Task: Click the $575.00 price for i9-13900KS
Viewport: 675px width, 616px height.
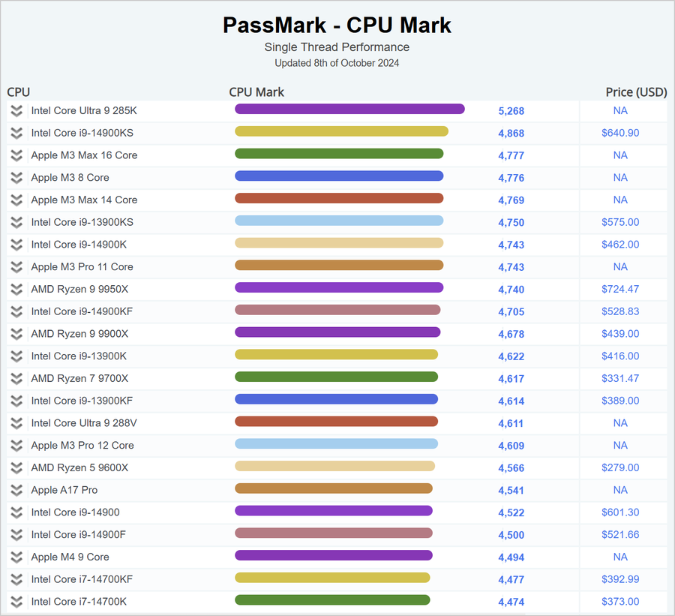Action: click(620, 222)
